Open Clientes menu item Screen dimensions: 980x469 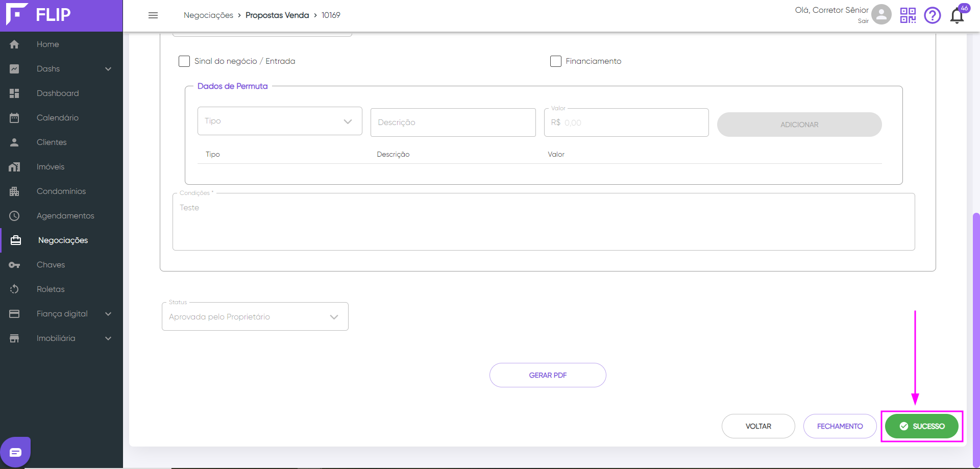click(x=61, y=142)
